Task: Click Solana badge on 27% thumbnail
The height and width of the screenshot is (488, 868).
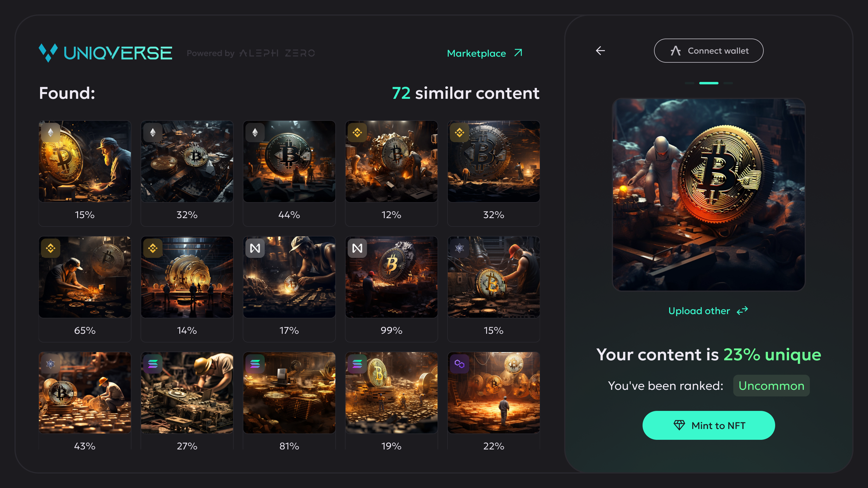Action: pyautogui.click(x=153, y=364)
